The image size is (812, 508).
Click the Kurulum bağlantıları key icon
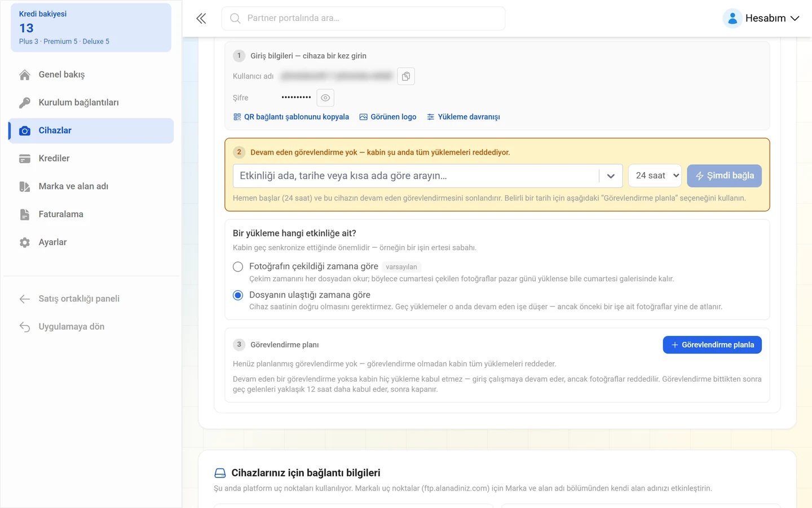[25, 103]
